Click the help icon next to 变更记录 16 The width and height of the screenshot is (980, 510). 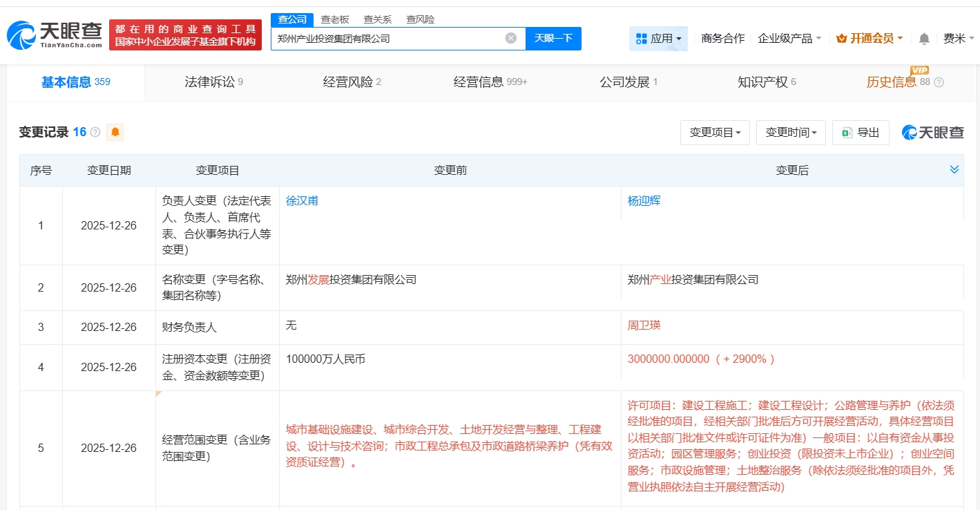(x=95, y=132)
